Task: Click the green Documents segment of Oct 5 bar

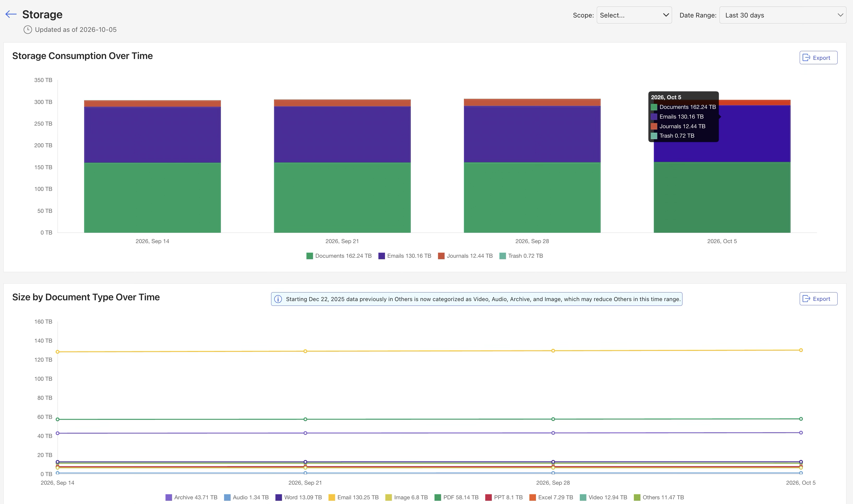Action: 722,197
